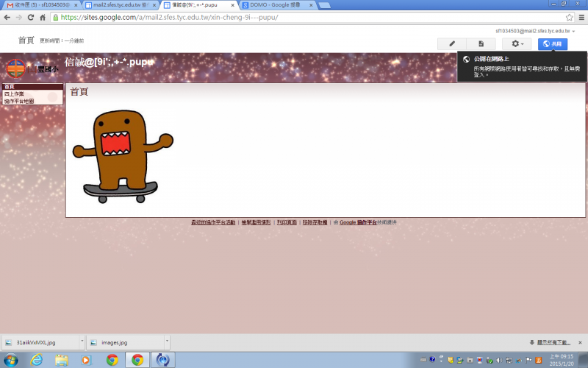This screenshot has width=588, height=368.
Task: Click the address bar URL
Action: [x=169, y=17]
